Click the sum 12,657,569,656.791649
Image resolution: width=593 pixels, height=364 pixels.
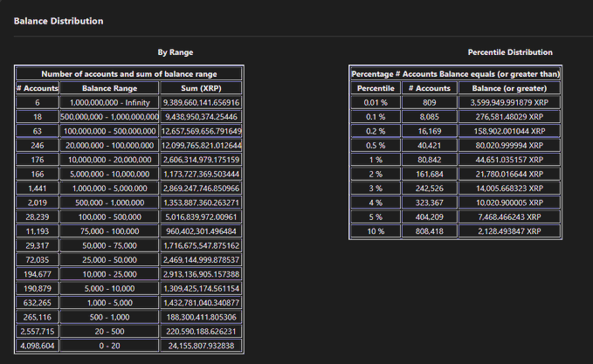tap(201, 131)
